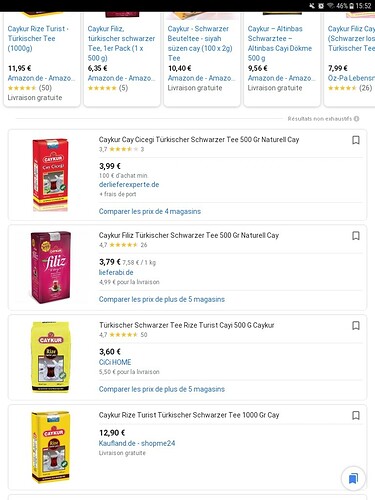Compare prices from 5+ stores for Caykur Filiz
Screen dimensions: 375x500
162,299
